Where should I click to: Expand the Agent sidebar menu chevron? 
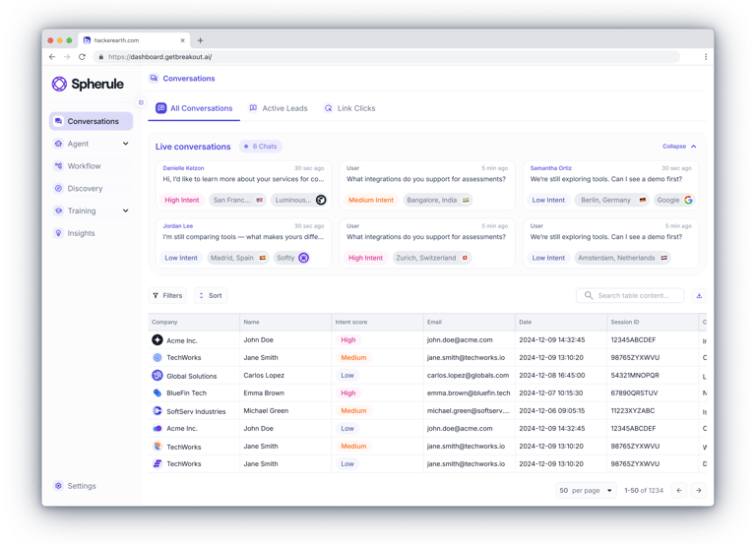pos(125,144)
